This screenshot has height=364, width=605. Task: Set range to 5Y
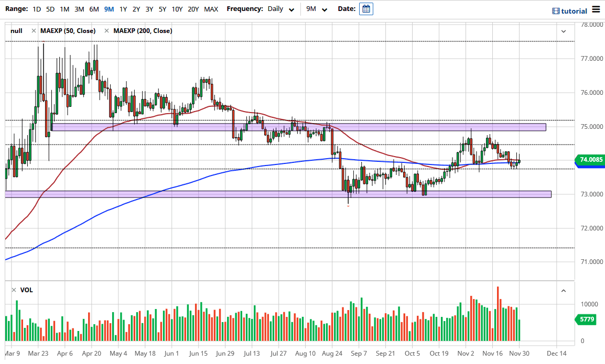point(163,9)
